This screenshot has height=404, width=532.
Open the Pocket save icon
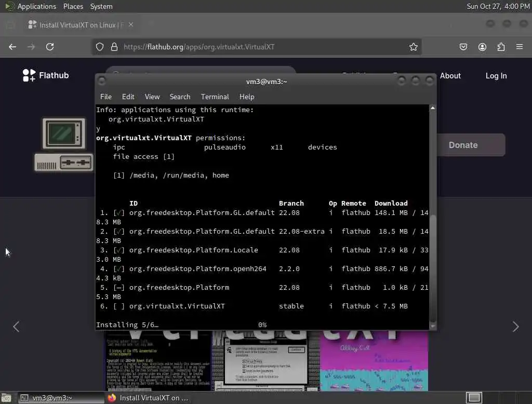463,47
